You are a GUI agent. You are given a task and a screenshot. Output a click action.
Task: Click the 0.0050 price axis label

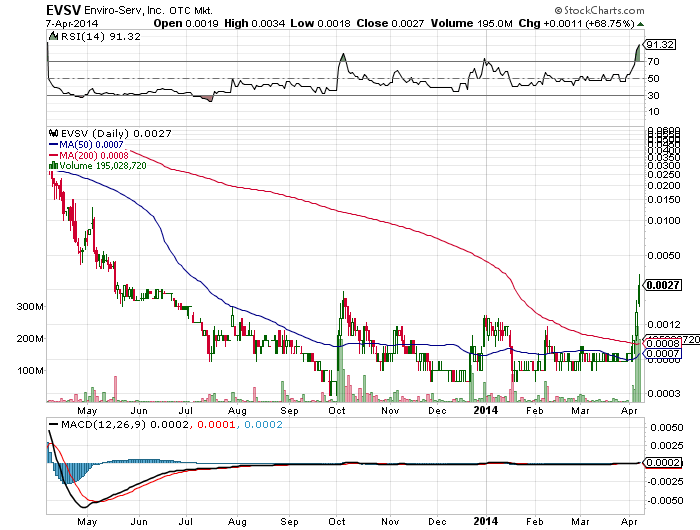click(x=664, y=255)
